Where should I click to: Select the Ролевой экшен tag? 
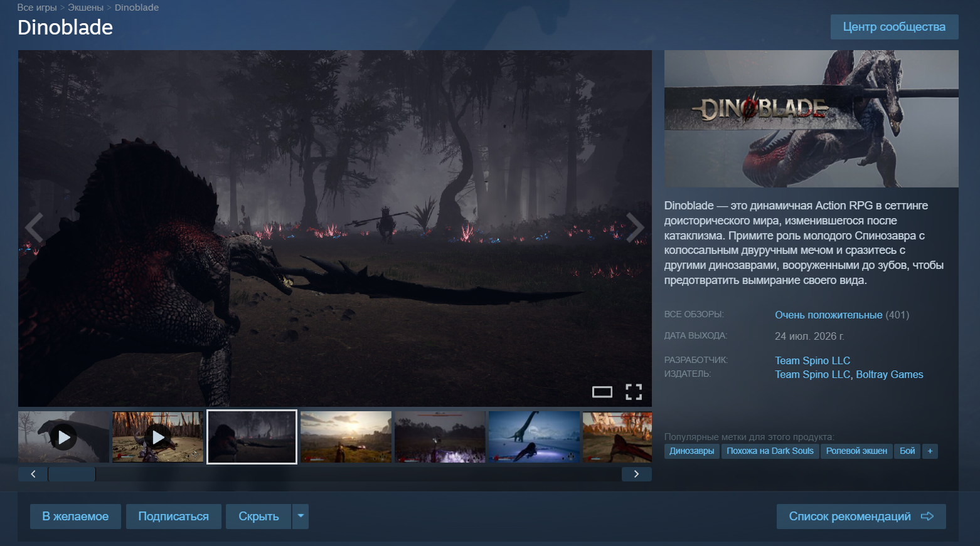tap(856, 451)
